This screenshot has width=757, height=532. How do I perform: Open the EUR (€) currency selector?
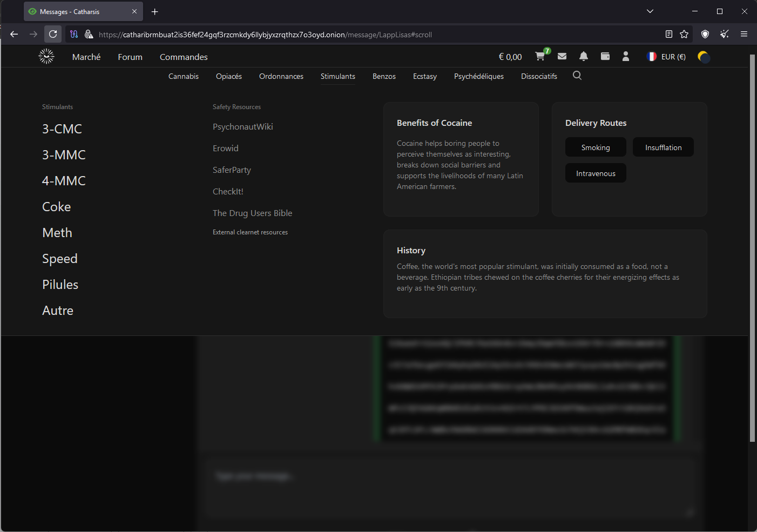click(667, 57)
